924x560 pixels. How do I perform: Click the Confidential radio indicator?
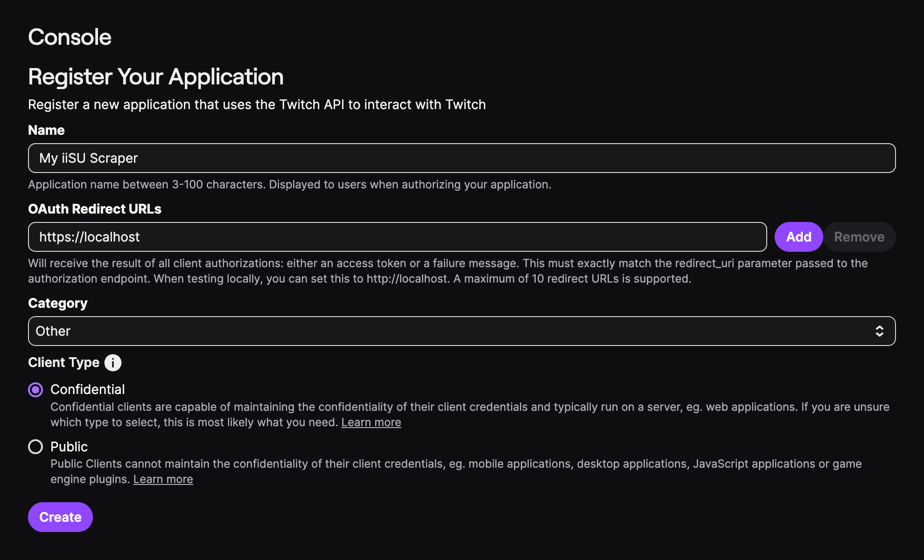[x=35, y=389]
